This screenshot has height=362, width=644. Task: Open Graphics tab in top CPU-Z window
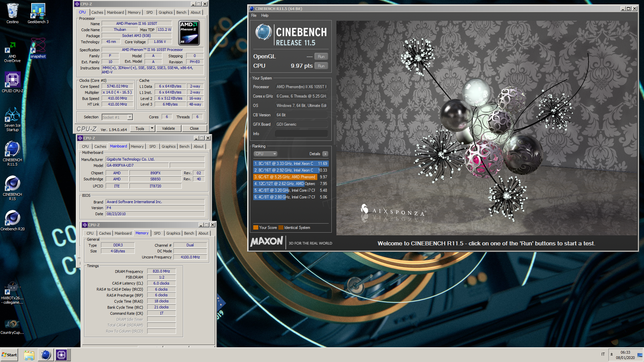tap(166, 12)
